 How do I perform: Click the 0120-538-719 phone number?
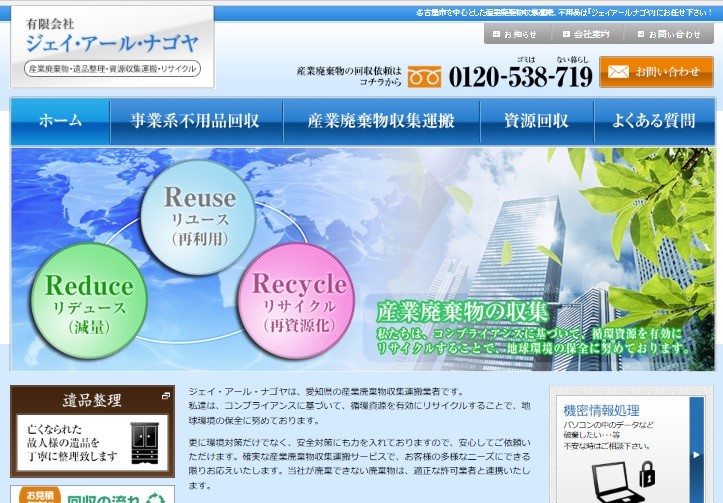[x=520, y=76]
